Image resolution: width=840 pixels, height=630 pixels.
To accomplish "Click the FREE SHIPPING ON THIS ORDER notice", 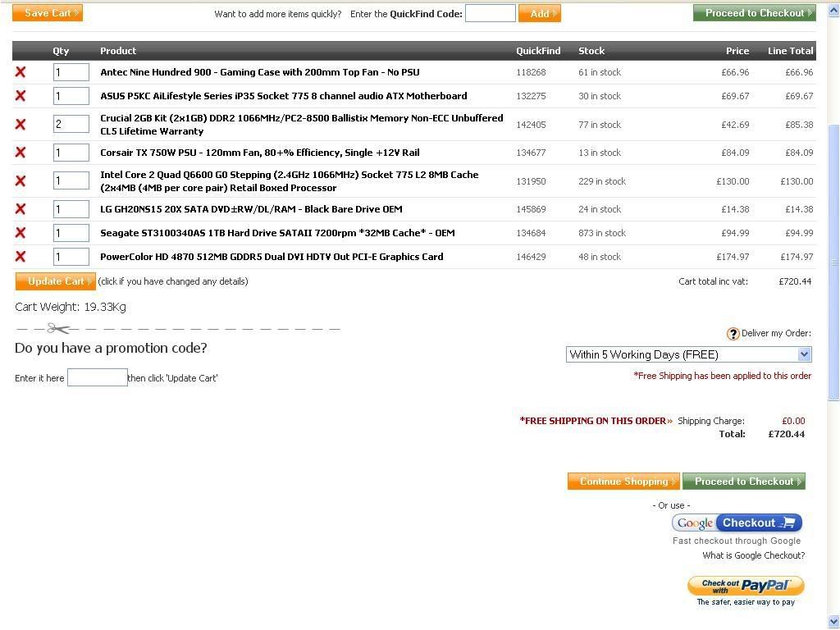I will (596, 421).
